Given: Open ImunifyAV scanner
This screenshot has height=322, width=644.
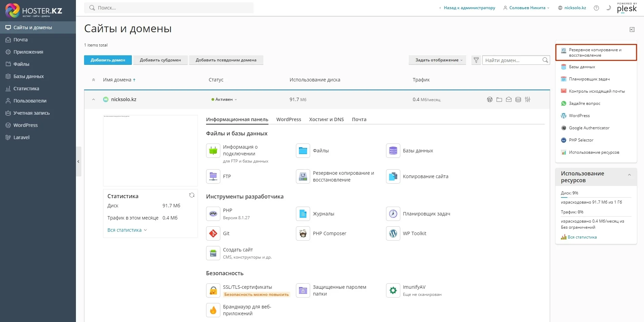Looking at the screenshot, I should pos(415,287).
